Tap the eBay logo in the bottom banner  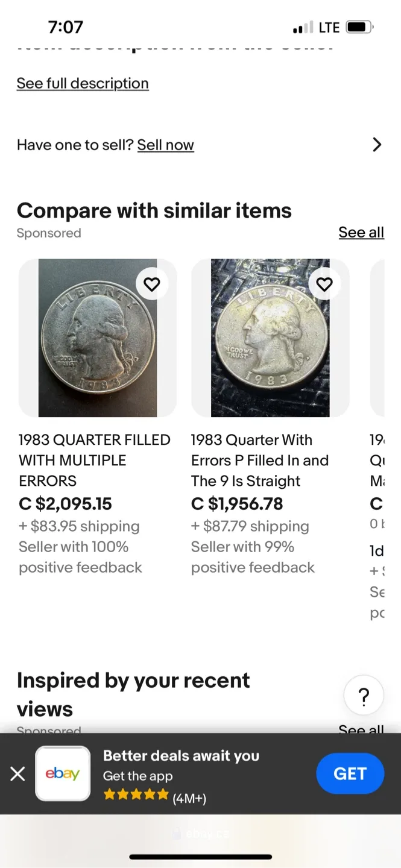pos(63,773)
